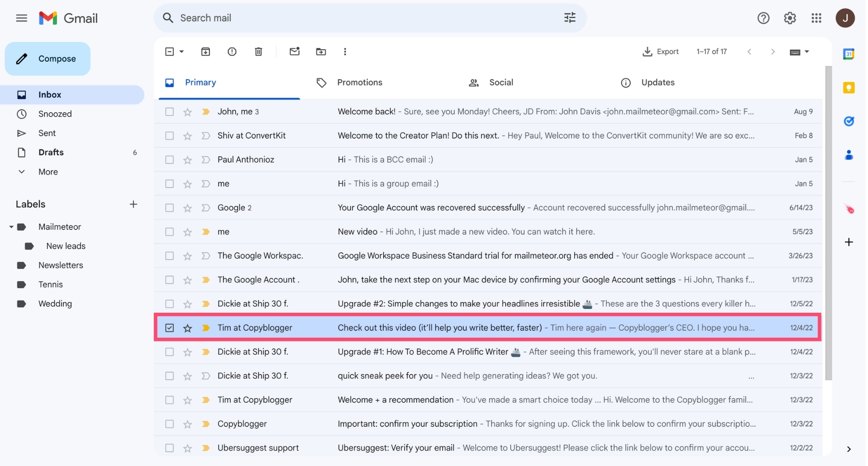Viewport: 868px width, 466px height.
Task: Star the Paul Anthonioz email
Action: click(188, 160)
